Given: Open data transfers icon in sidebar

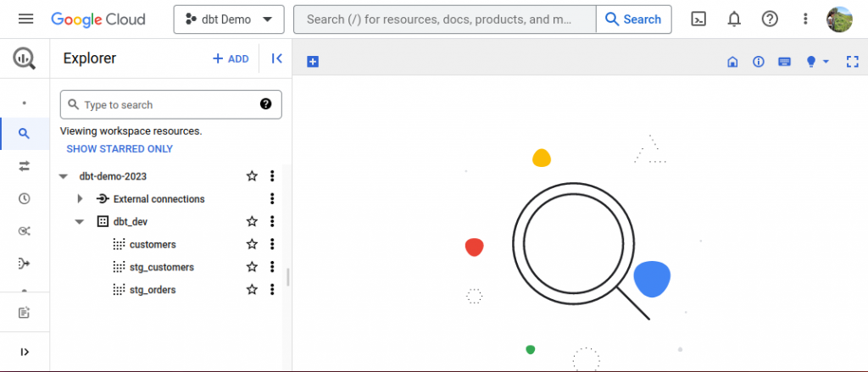Looking at the screenshot, I should point(25,166).
